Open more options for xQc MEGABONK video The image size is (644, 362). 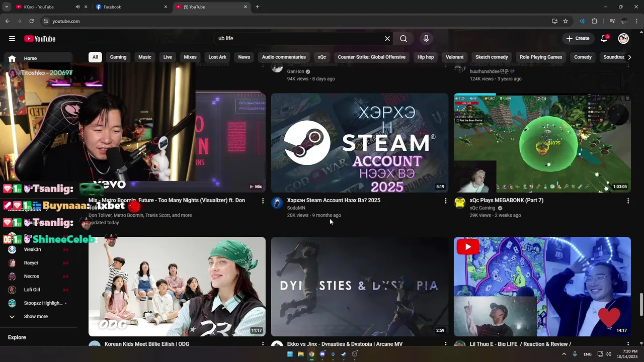click(x=628, y=201)
